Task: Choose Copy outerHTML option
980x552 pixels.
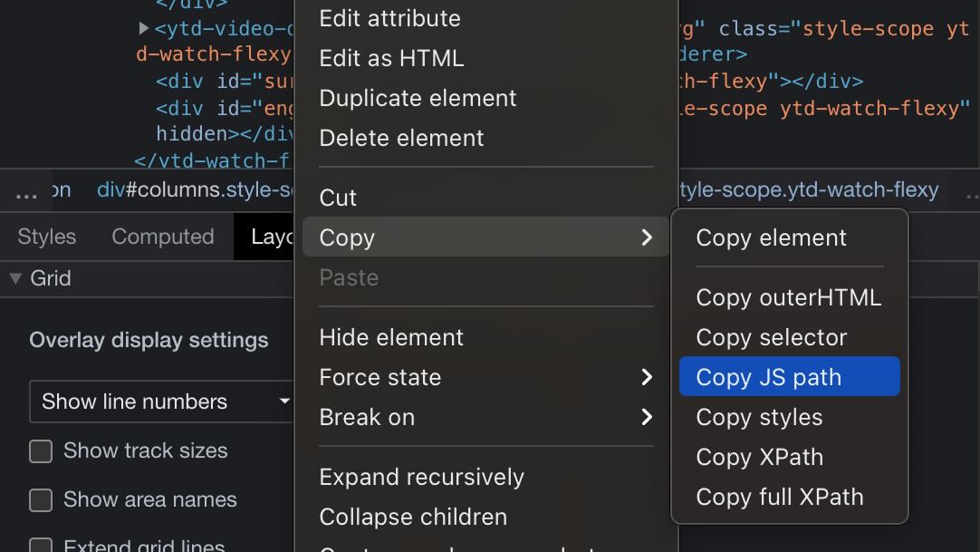Action: pyautogui.click(x=788, y=297)
